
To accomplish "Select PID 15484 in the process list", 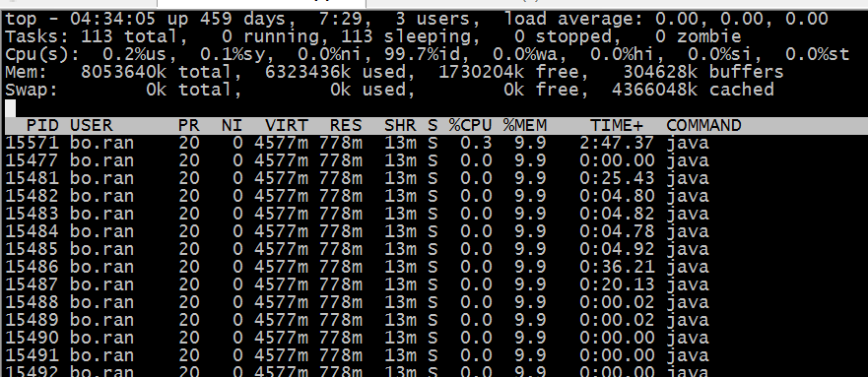I will (33, 231).
